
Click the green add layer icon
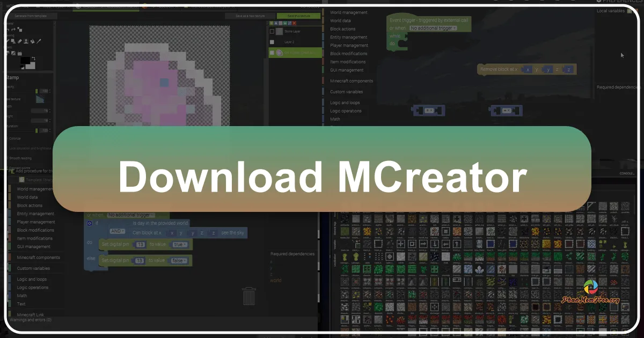[271, 23]
